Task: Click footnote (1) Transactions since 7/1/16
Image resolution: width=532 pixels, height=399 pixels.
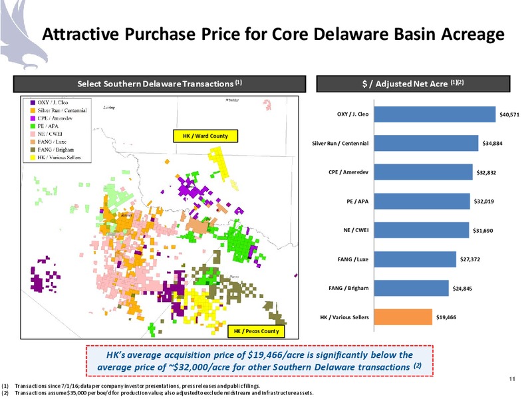Action: coord(131,386)
